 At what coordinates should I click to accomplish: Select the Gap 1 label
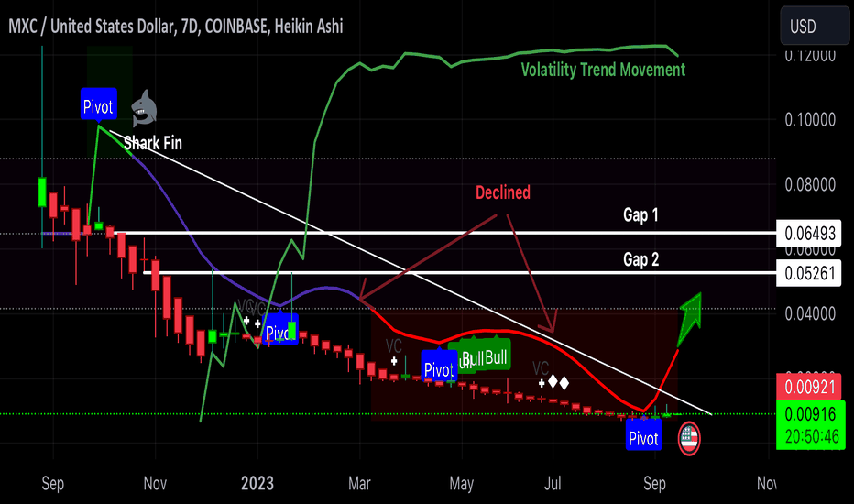(x=641, y=214)
